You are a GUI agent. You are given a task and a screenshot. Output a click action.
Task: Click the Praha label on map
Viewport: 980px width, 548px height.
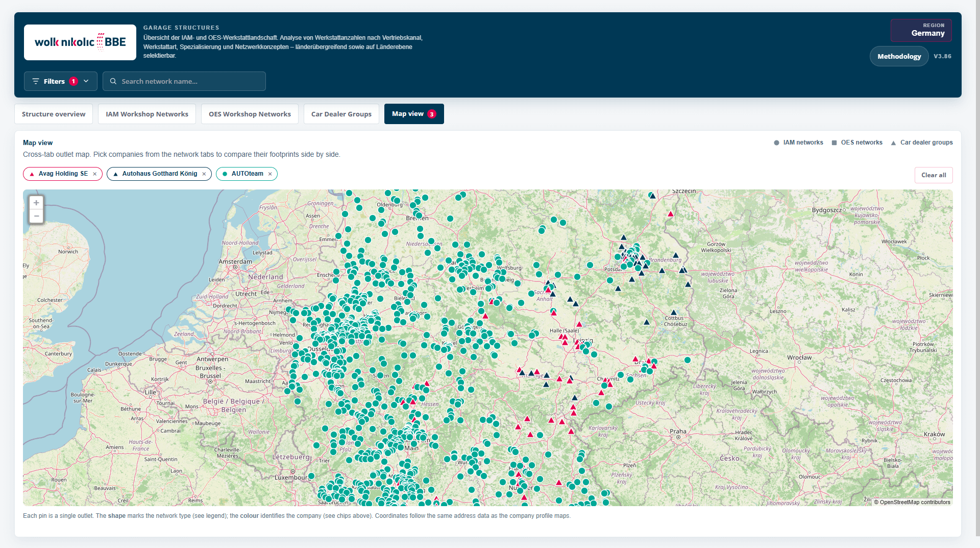click(678, 431)
